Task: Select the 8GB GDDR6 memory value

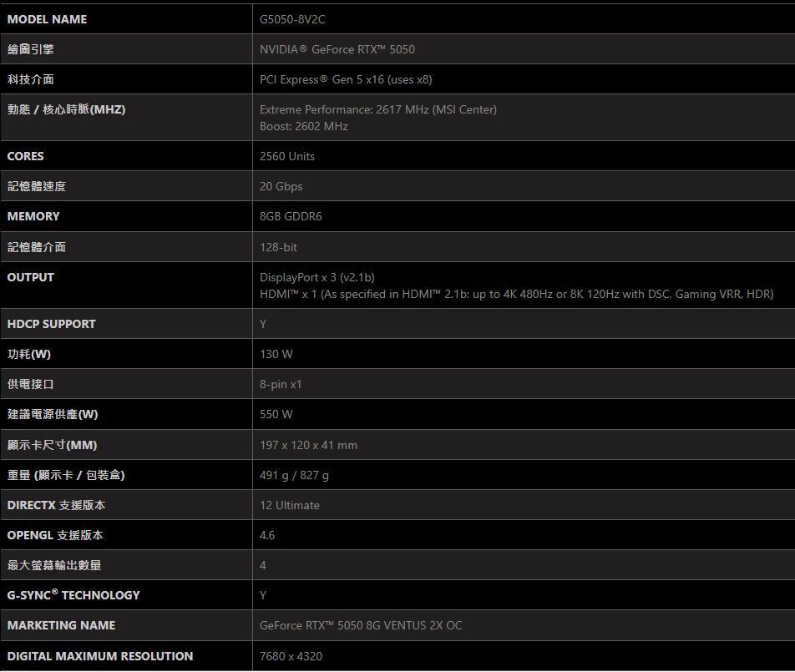Action: [291, 216]
